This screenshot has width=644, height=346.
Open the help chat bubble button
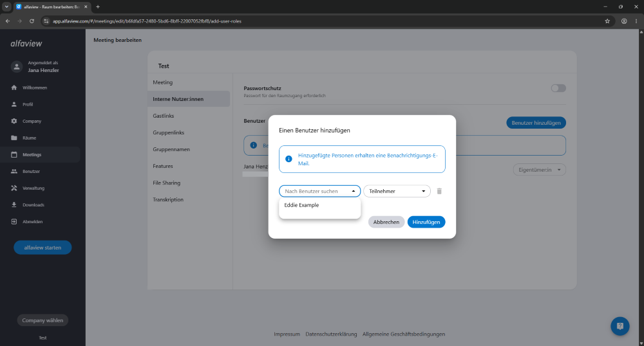point(620,326)
